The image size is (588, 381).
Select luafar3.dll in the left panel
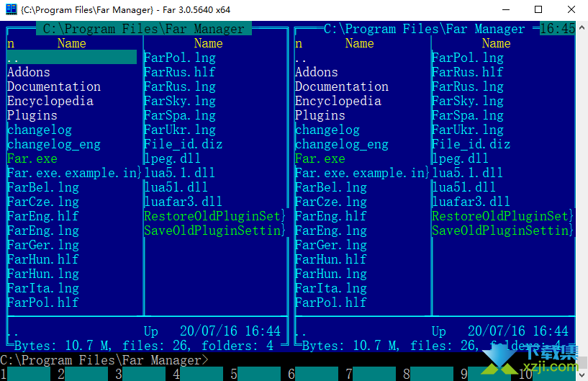pyautogui.click(x=184, y=202)
